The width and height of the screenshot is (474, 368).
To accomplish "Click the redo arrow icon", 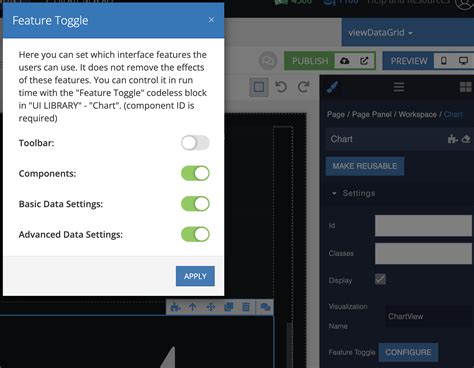I will pyautogui.click(x=304, y=87).
